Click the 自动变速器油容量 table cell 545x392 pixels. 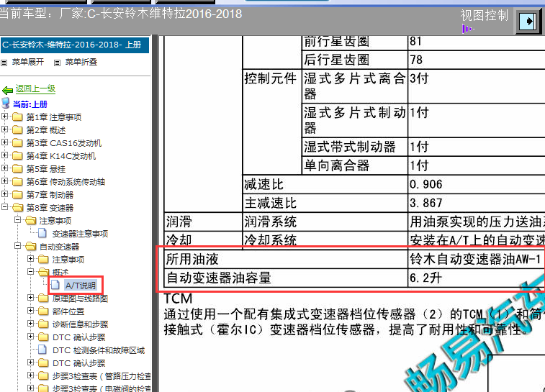286,278
